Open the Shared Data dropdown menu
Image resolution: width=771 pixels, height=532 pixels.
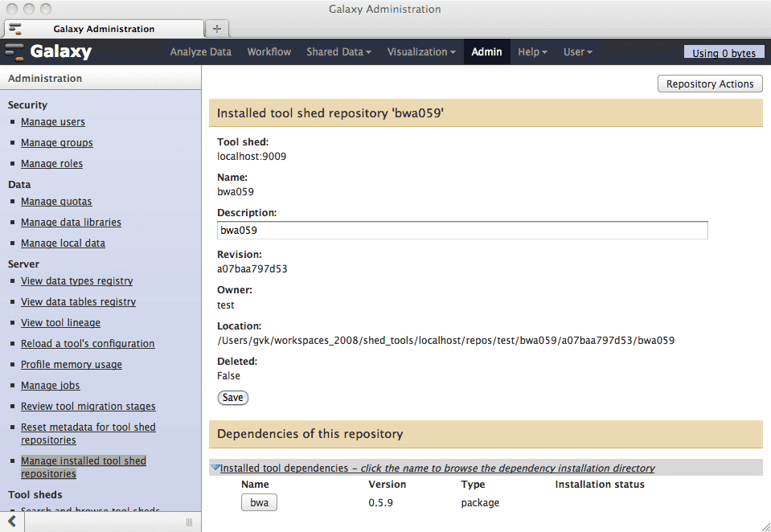click(x=338, y=52)
